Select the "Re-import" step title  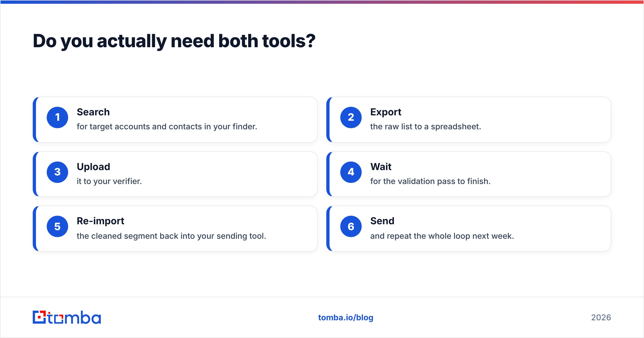[100, 221]
